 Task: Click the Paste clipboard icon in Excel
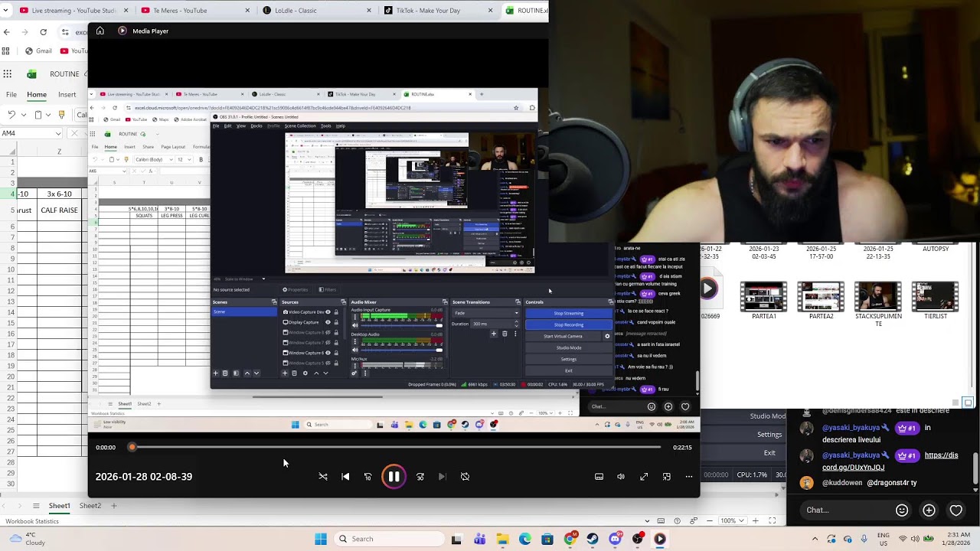coord(38,115)
